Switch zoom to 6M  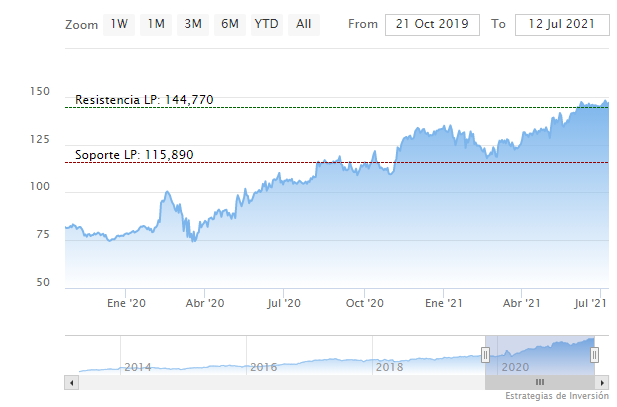tap(229, 24)
